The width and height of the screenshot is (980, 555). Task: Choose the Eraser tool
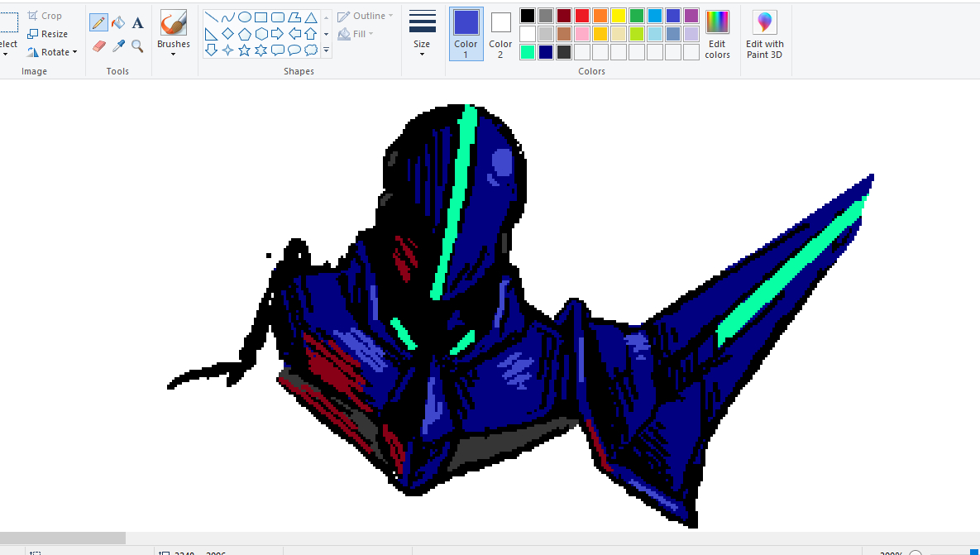coord(98,46)
